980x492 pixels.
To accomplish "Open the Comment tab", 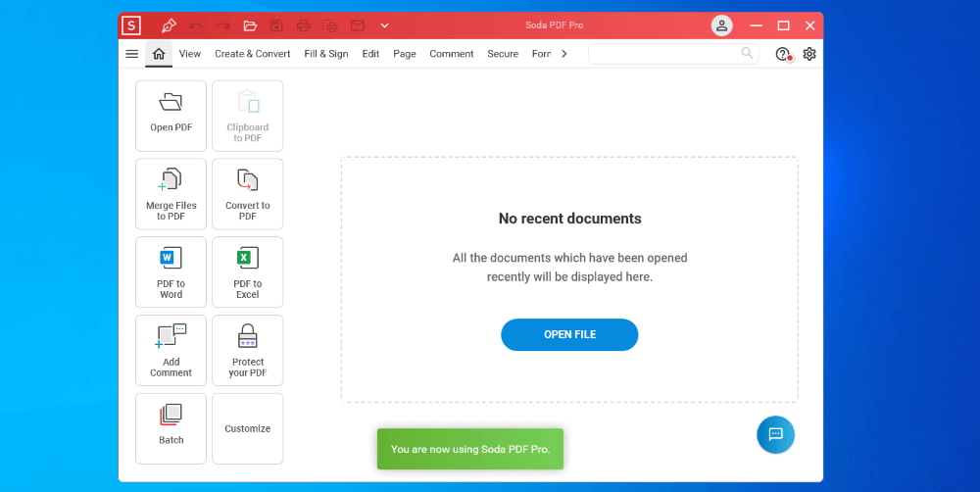I will click(x=451, y=54).
